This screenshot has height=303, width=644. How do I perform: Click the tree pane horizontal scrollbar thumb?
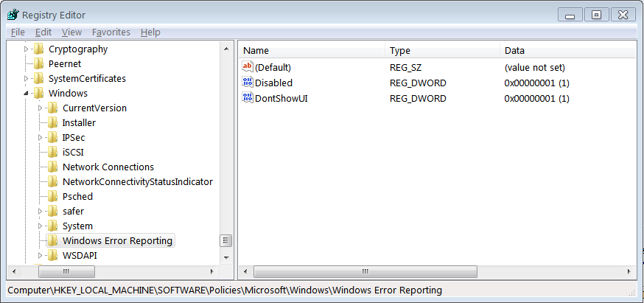point(66,271)
